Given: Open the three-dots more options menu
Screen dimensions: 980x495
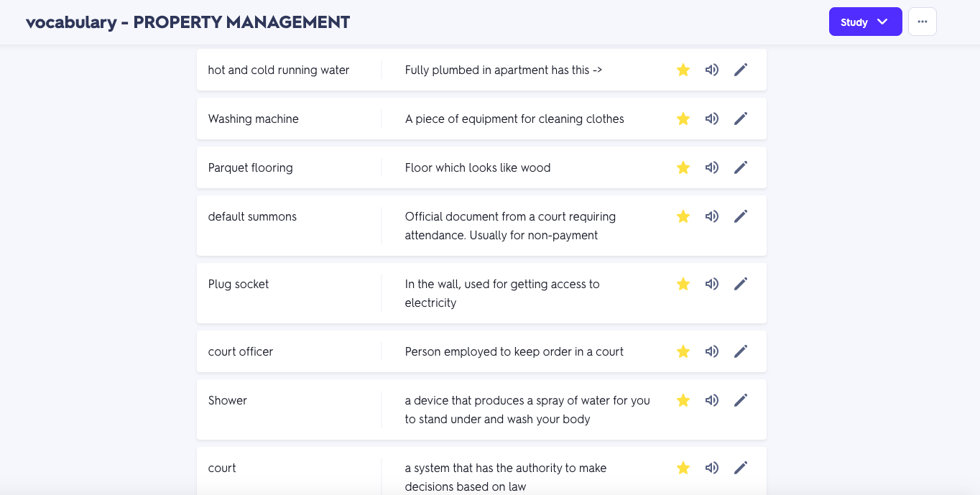Looking at the screenshot, I should tap(922, 22).
